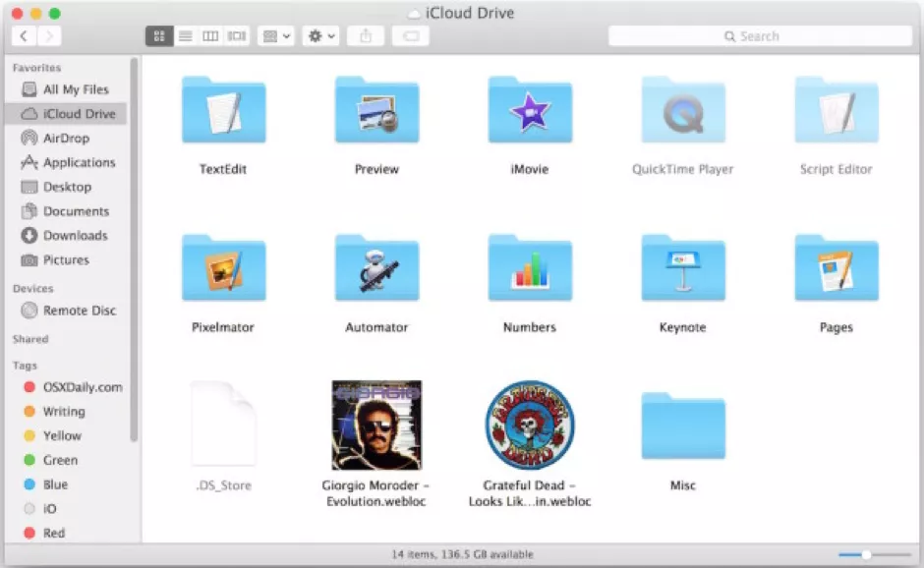Select the Giorgio Moroder webloc file
This screenshot has height=568, width=924.
tap(376, 425)
